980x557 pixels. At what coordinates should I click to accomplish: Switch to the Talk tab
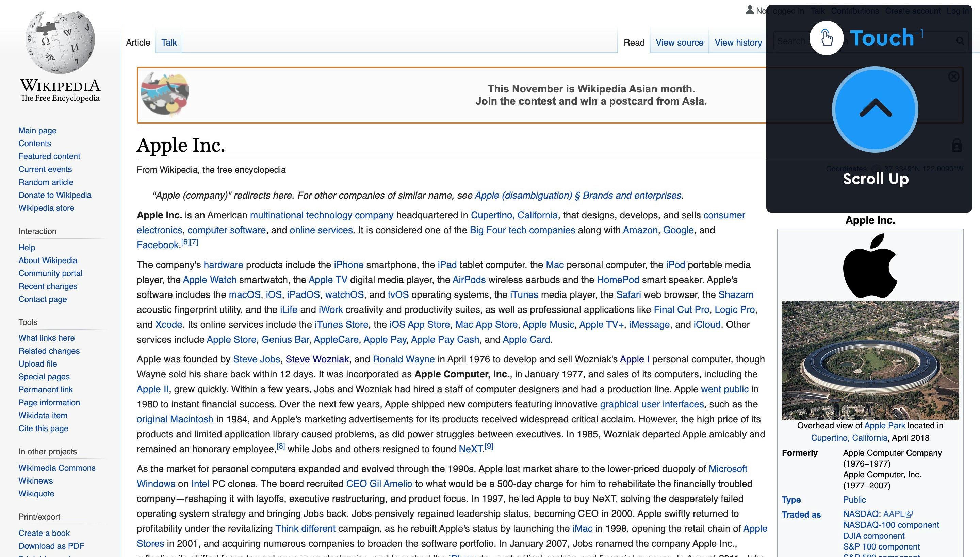pyautogui.click(x=169, y=43)
